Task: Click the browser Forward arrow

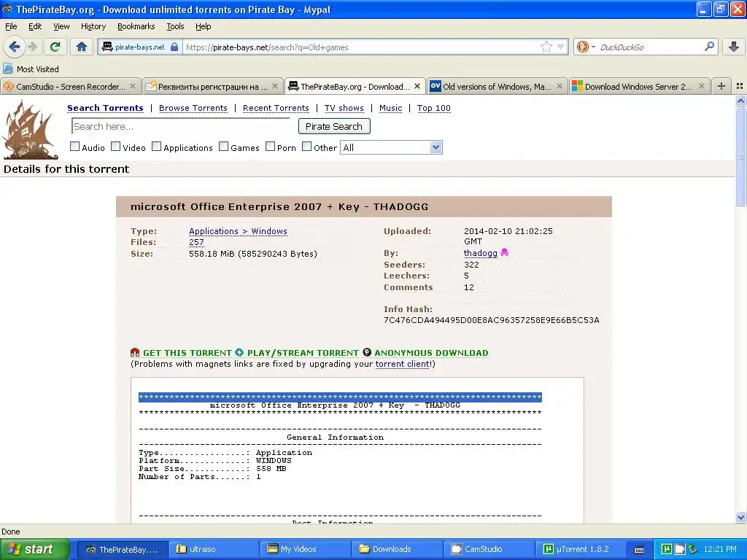Action: tap(33, 47)
